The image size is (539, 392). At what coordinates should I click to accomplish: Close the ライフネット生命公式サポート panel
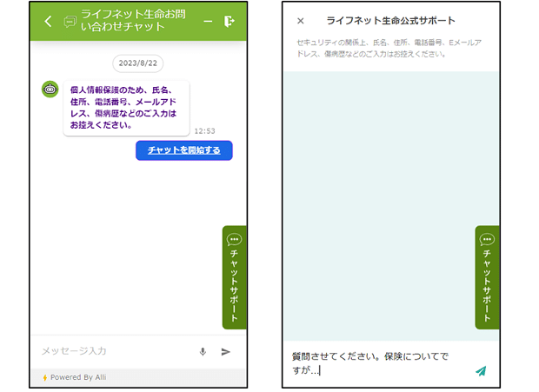tap(301, 21)
